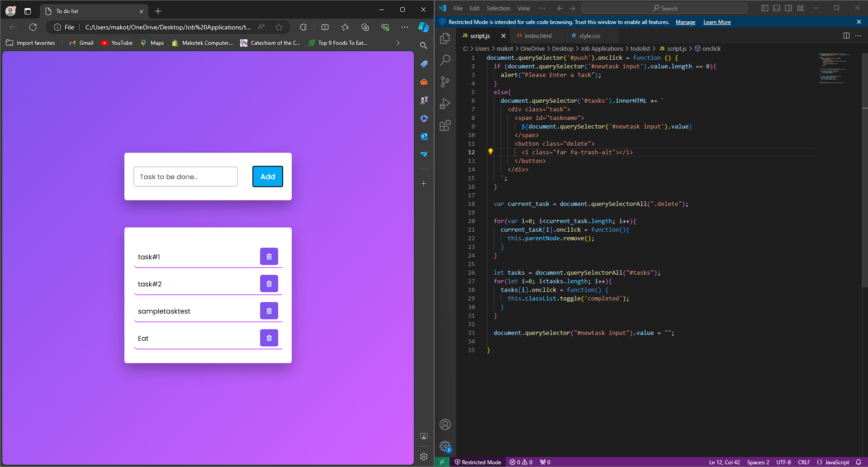Switch to the index.html tab
Screen dimensions: 868x467
(x=537, y=36)
